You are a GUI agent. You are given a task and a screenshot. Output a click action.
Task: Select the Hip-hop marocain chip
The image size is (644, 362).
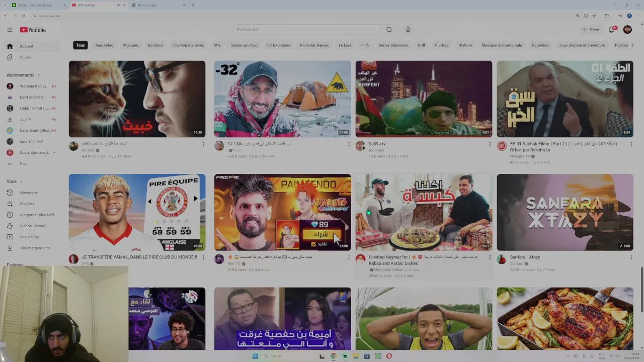(x=189, y=45)
